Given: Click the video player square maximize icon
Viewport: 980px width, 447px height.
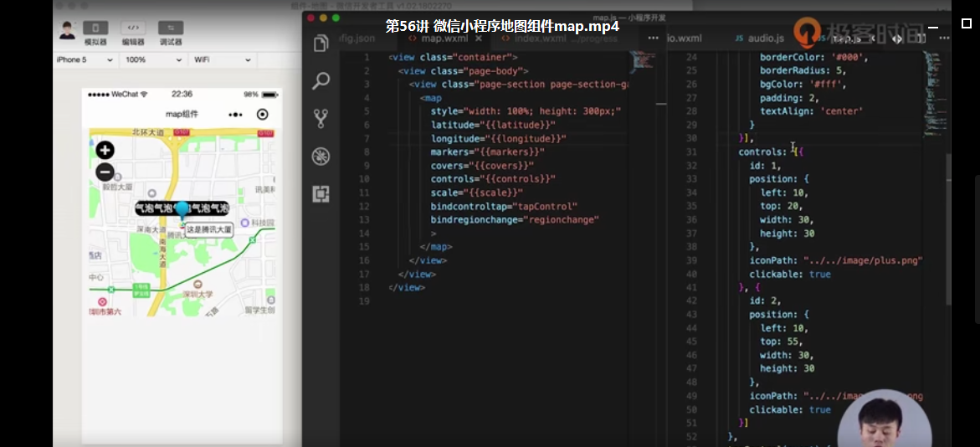Looking at the screenshot, I should [967, 23].
